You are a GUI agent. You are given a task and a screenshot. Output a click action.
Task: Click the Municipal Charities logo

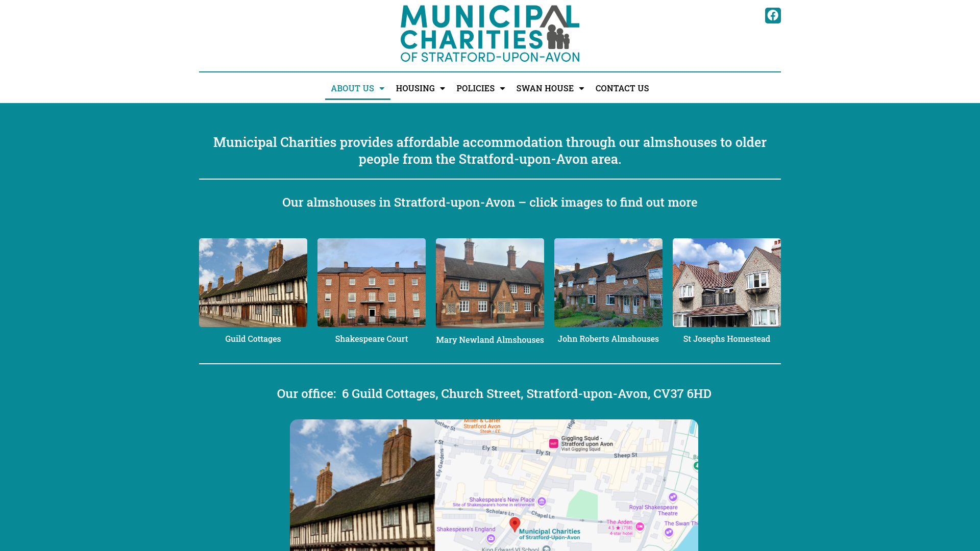click(x=490, y=34)
